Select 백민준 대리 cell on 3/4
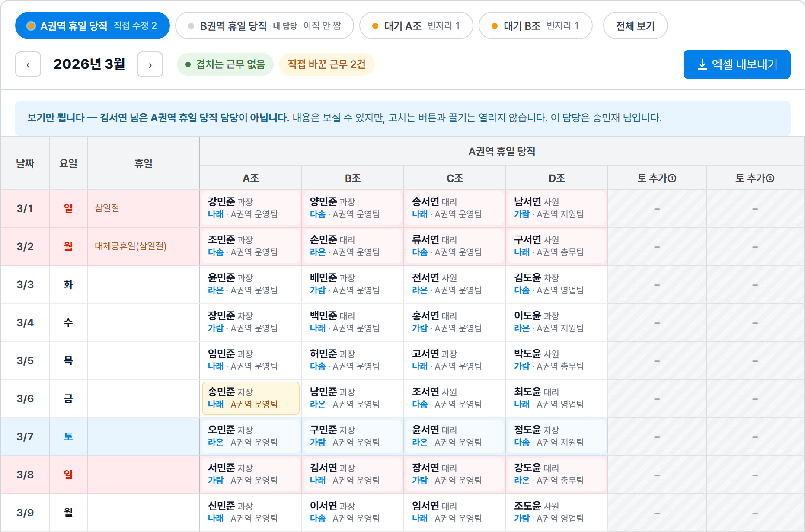 [353, 322]
